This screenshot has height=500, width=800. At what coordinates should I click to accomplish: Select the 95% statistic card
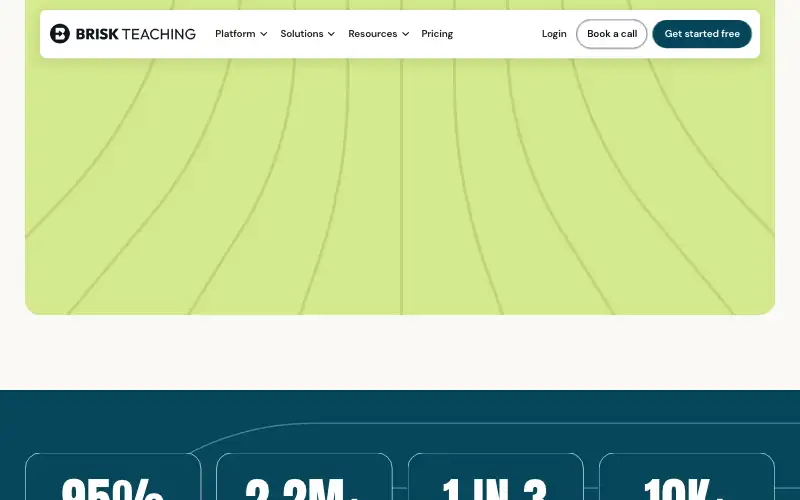pos(113,477)
